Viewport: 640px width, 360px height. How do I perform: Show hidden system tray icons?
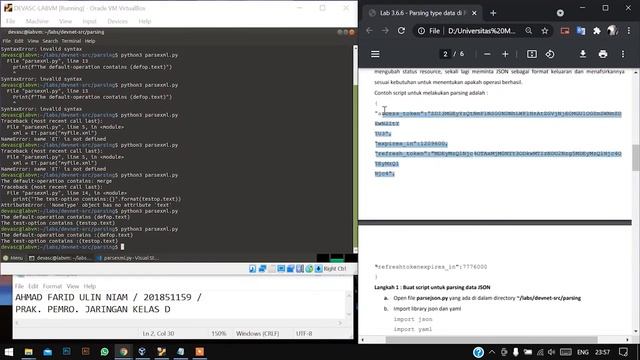click(492, 352)
